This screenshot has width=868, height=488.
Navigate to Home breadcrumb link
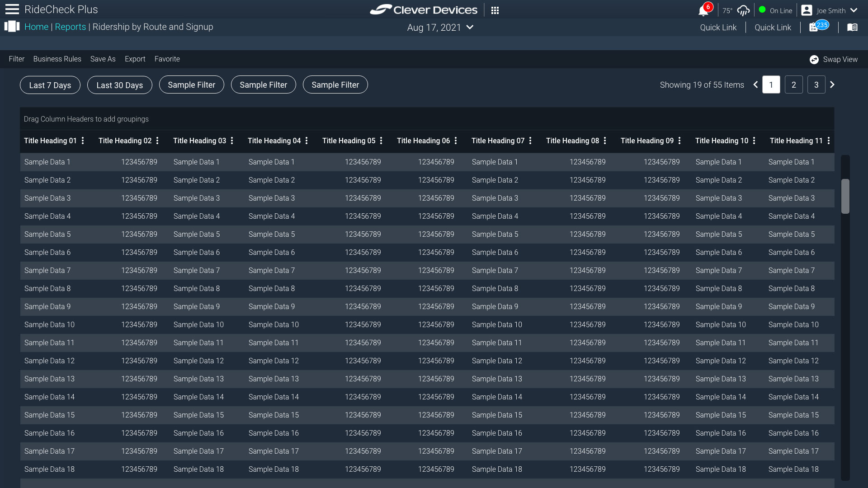36,27
